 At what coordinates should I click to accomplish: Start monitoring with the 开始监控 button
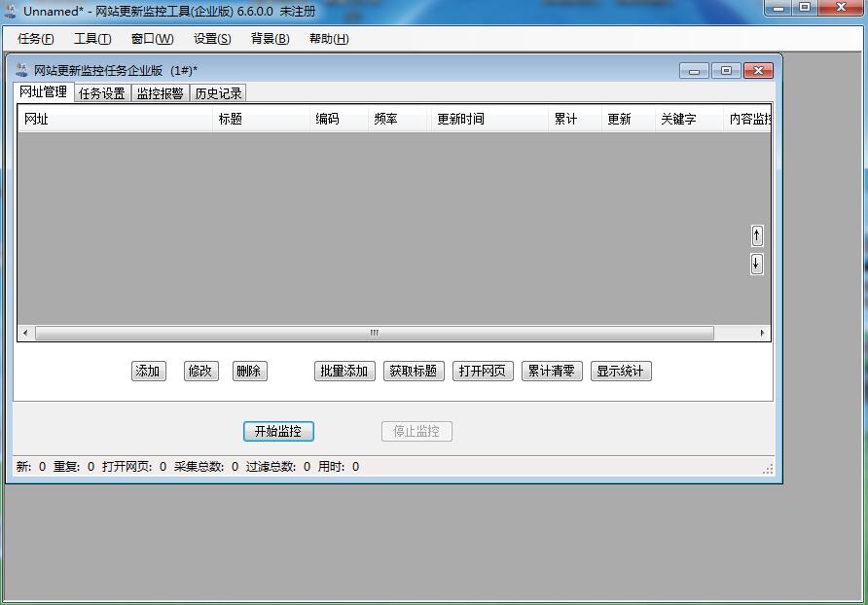click(x=279, y=431)
